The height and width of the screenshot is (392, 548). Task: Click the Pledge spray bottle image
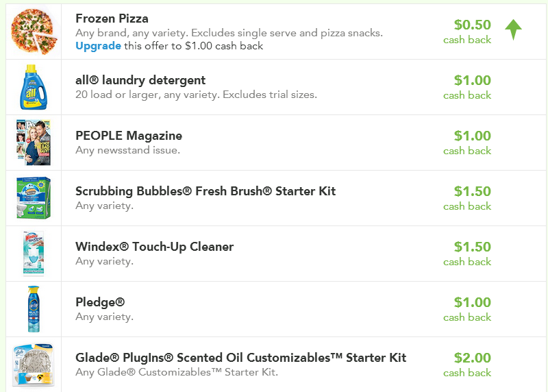(34, 309)
